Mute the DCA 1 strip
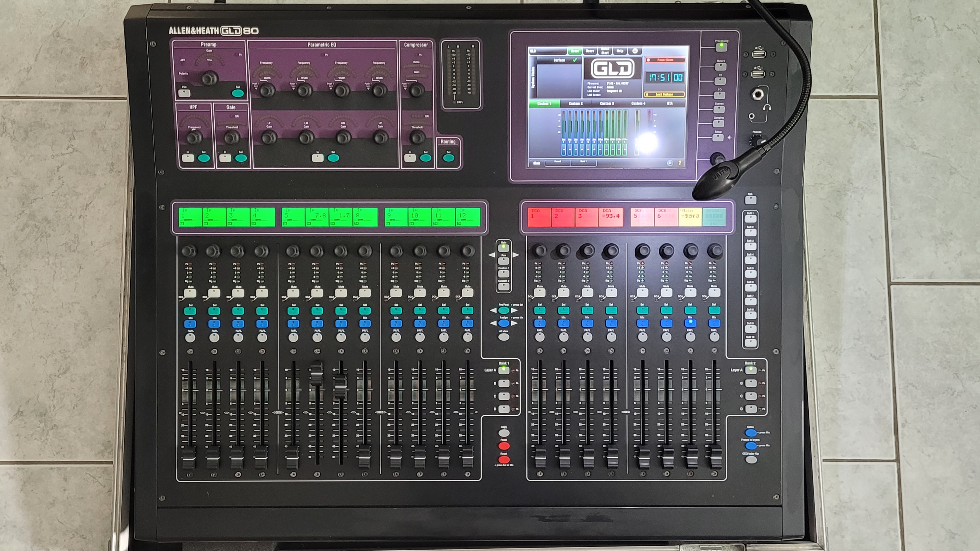980x551 pixels. 539,293
